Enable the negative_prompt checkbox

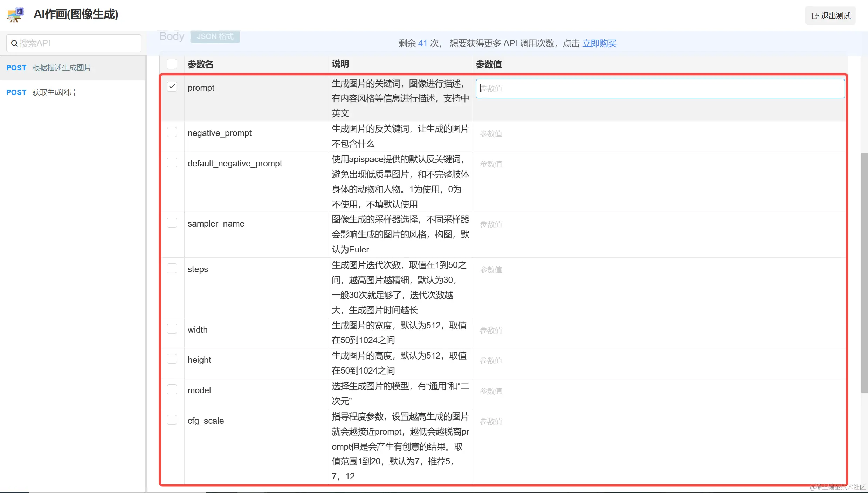click(x=172, y=132)
